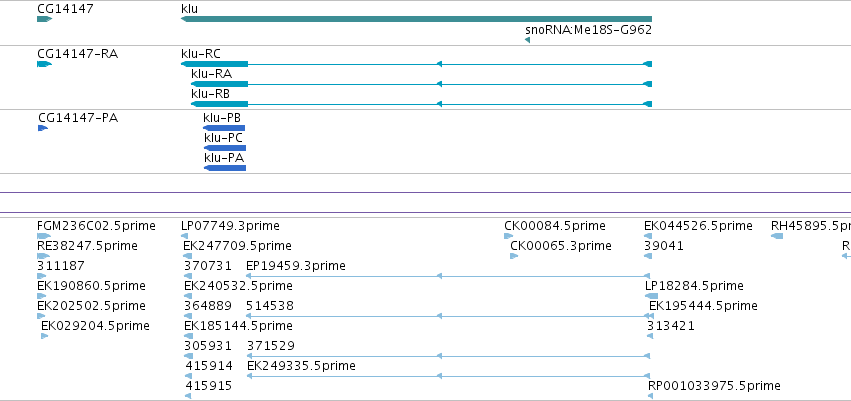Click the 'klu' gene label text
Screen dimensions: 851x401
click(189, 9)
